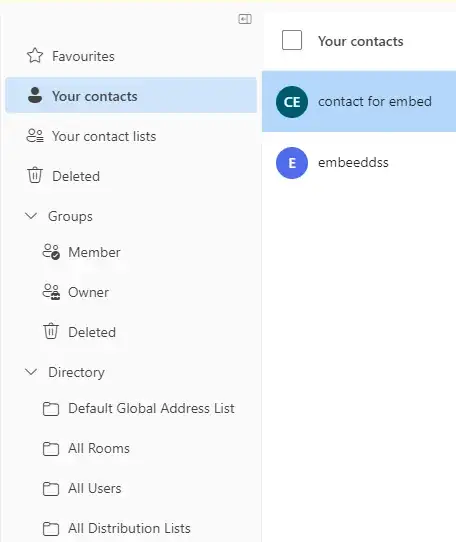Click the trash icon beside Your contact lists' Deleted
This screenshot has width=456, height=542.
[35, 176]
